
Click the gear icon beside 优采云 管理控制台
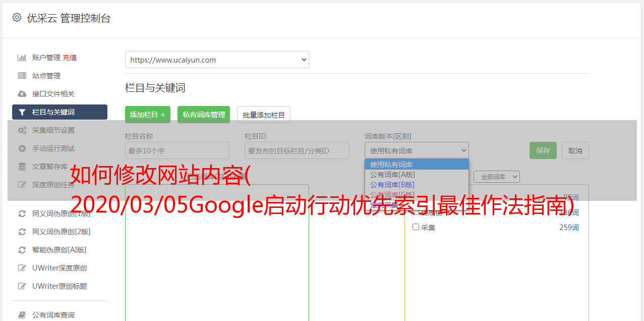(x=17, y=18)
